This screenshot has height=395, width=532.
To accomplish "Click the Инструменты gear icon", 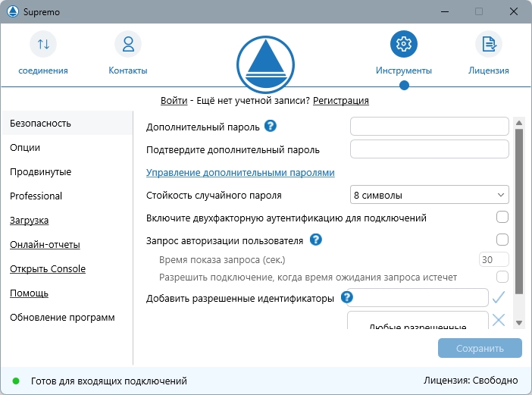I will coord(403,44).
